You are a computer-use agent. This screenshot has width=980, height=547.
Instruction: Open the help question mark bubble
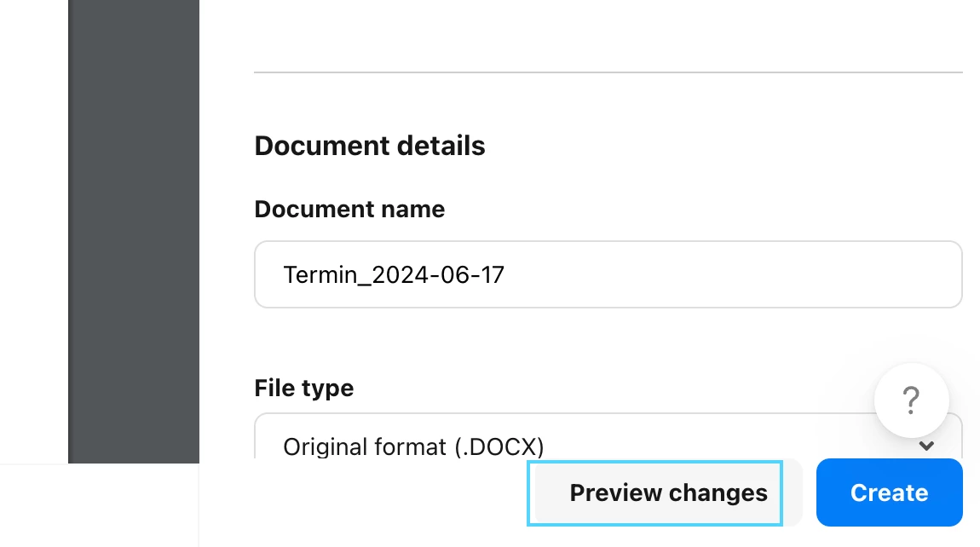click(911, 400)
